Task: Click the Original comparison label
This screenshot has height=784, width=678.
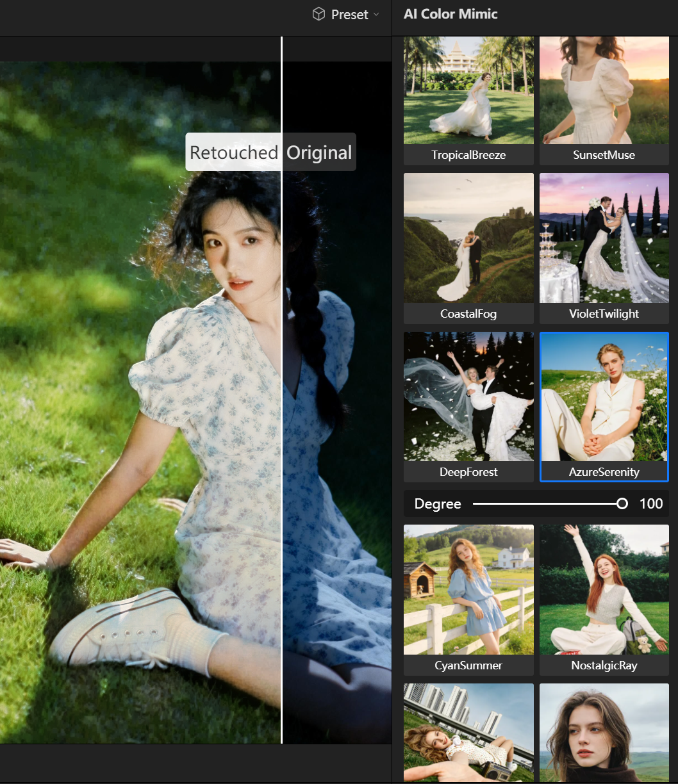Action: coord(319,152)
